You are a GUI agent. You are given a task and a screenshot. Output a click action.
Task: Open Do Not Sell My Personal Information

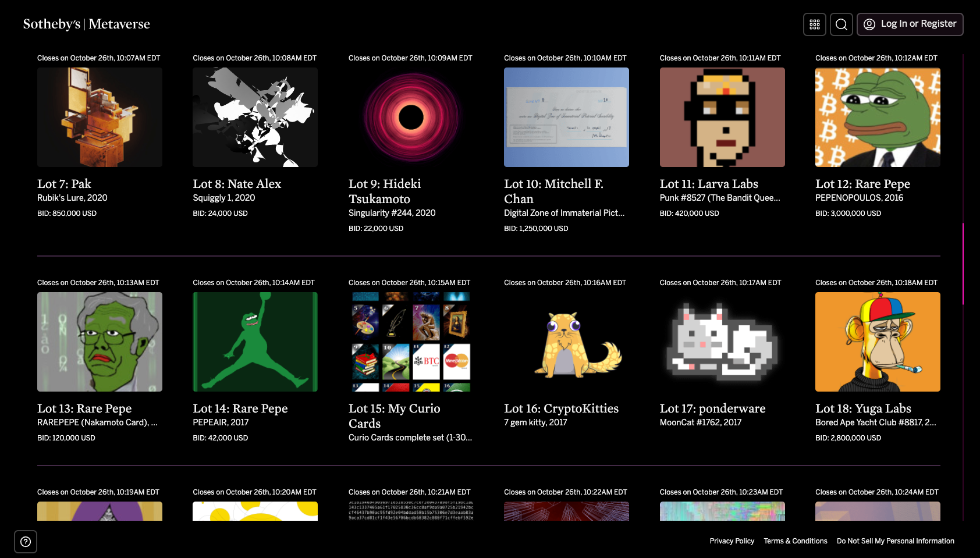(896, 541)
